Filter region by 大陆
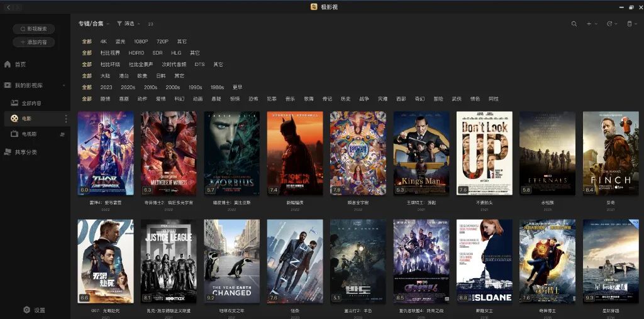Screen dimensions: 644x319 (x=105, y=76)
